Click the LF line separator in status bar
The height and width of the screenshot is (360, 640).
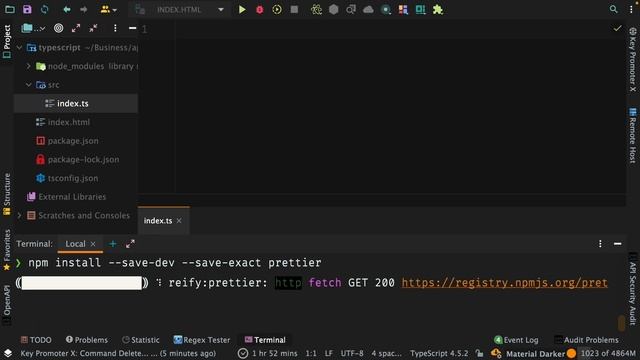[329, 353]
